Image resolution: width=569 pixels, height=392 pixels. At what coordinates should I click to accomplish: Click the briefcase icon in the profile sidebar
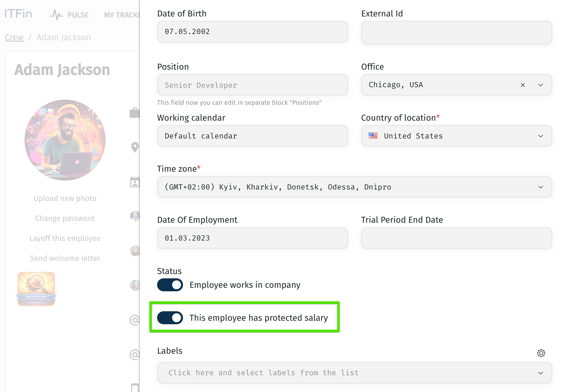click(x=135, y=113)
